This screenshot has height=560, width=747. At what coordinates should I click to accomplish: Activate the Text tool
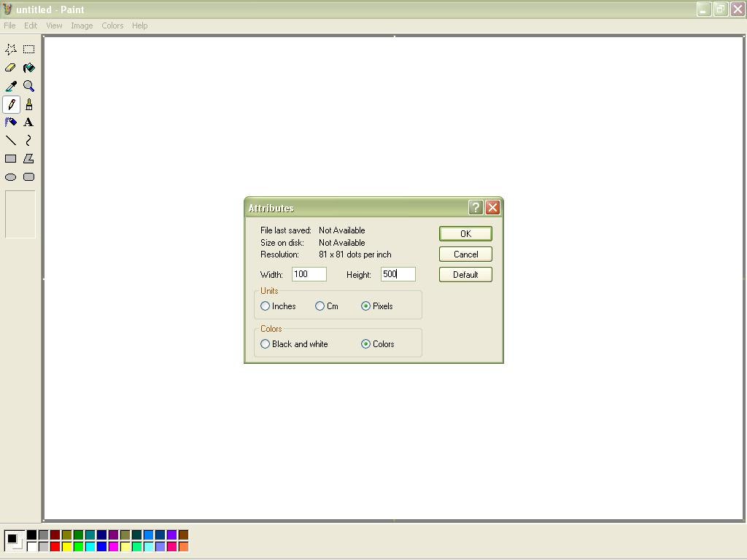tap(28, 122)
